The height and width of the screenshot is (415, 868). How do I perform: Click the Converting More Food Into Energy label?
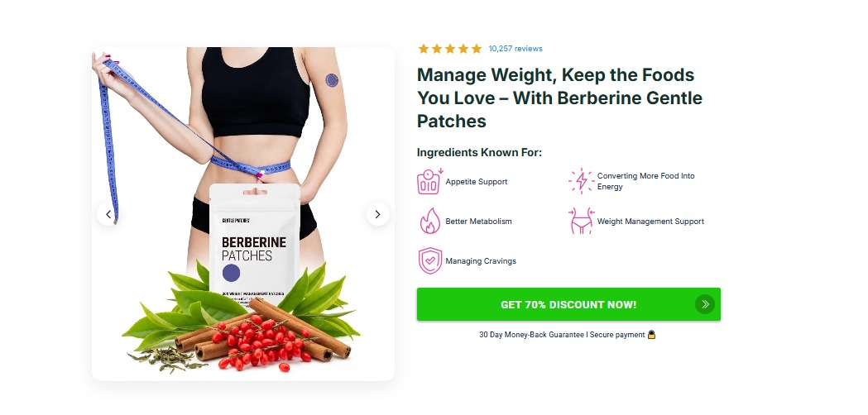tap(646, 182)
